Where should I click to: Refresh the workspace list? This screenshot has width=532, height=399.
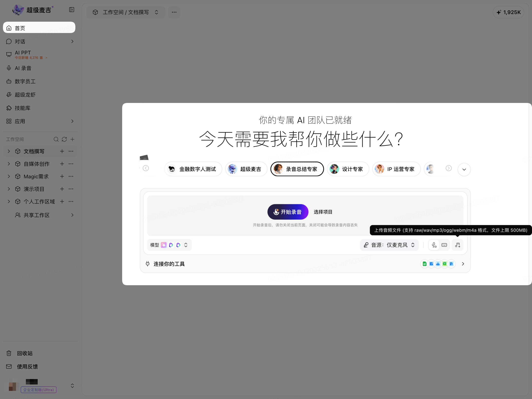coord(64,139)
